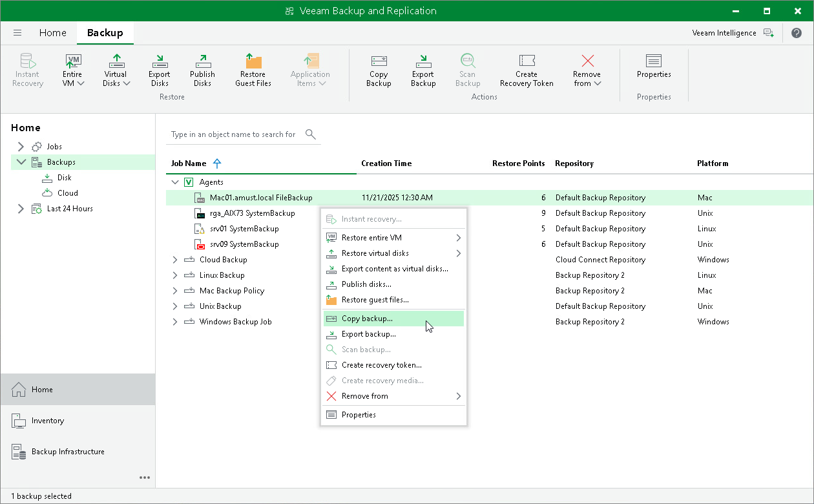814x504 pixels.
Task: Open the Entire VM restore dropdown
Action: coord(73,70)
